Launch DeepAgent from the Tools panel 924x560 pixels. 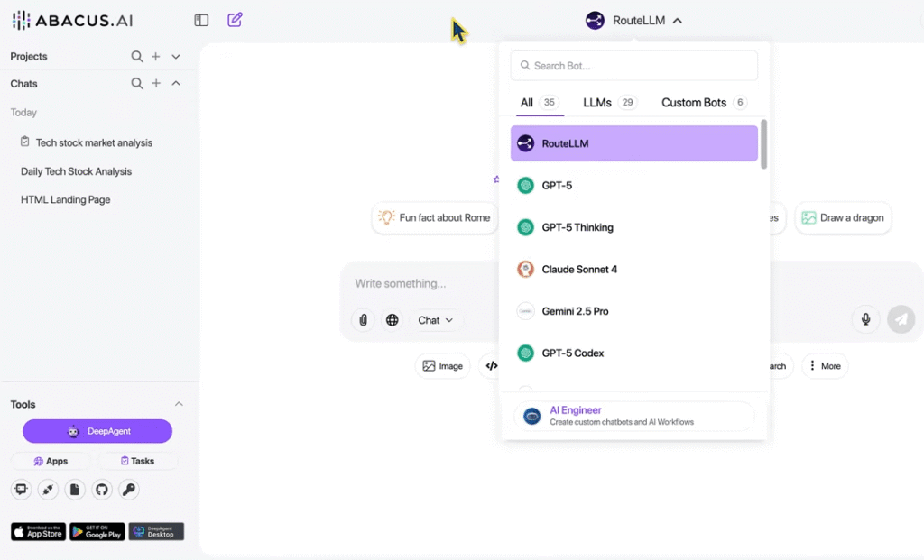pyautogui.click(x=97, y=431)
